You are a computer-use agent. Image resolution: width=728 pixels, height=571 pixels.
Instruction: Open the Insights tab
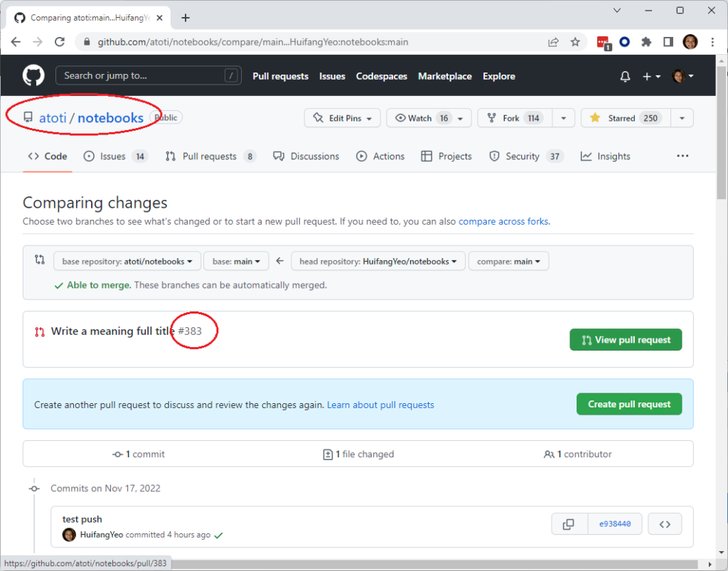click(x=606, y=156)
